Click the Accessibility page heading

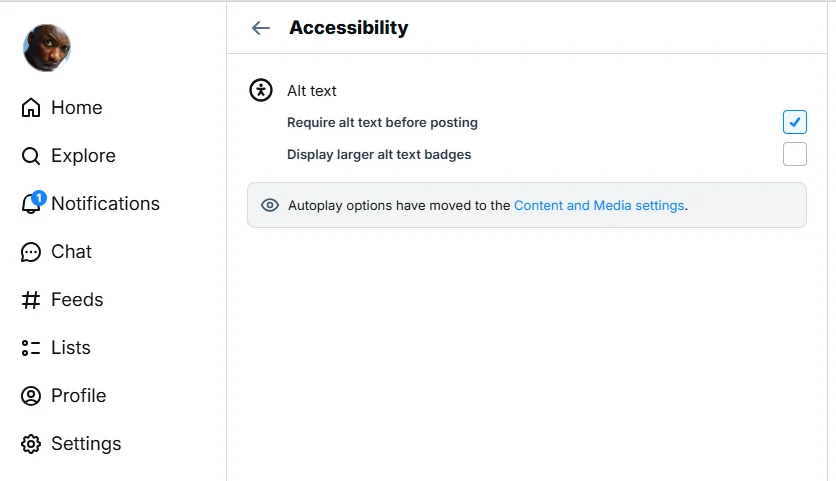[x=348, y=28]
